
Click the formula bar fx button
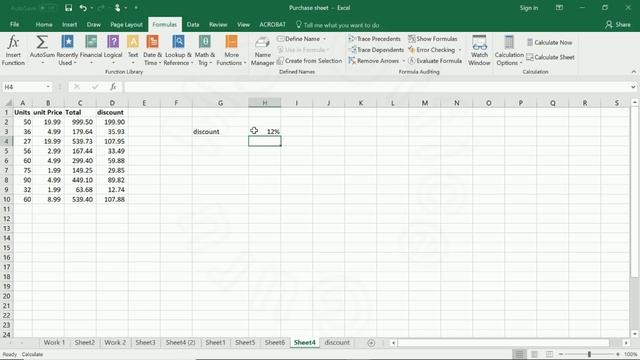click(113, 87)
